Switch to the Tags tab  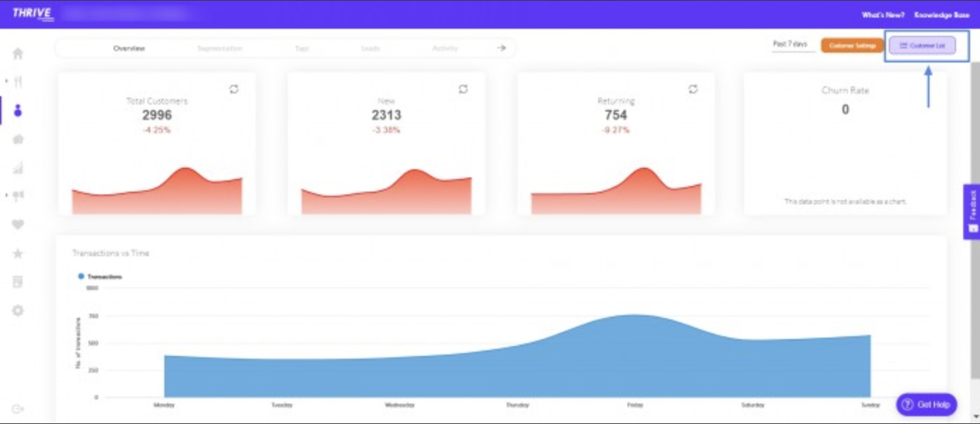tap(302, 48)
